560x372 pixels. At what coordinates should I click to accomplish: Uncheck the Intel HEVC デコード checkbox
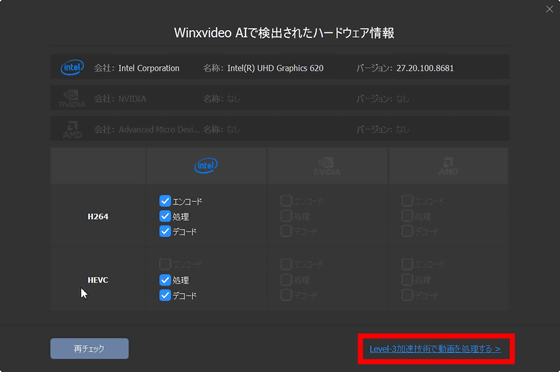[x=165, y=295]
